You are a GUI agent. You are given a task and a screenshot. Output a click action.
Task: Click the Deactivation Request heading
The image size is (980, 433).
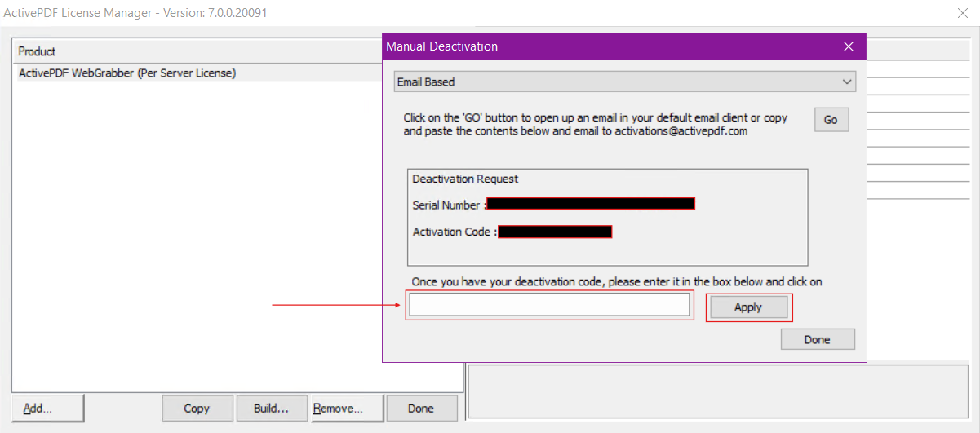[465, 179]
